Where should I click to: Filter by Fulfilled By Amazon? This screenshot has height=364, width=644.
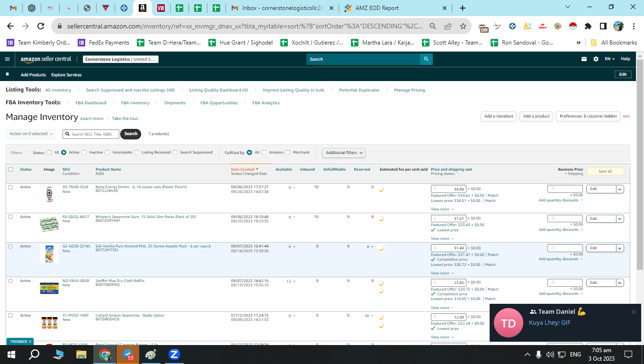(264, 153)
